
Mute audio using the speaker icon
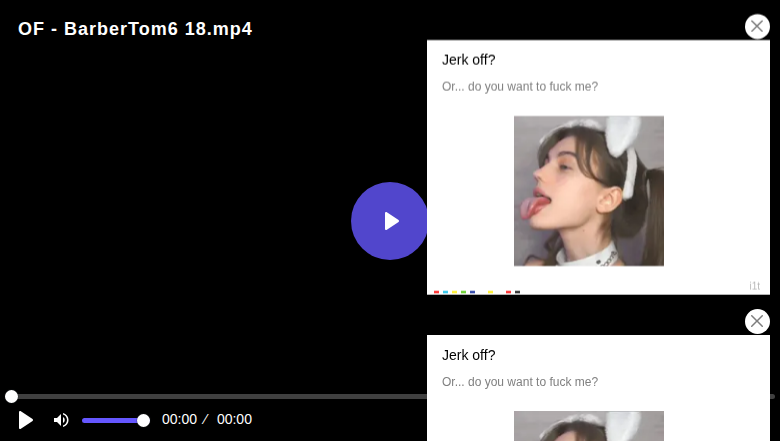click(x=61, y=420)
